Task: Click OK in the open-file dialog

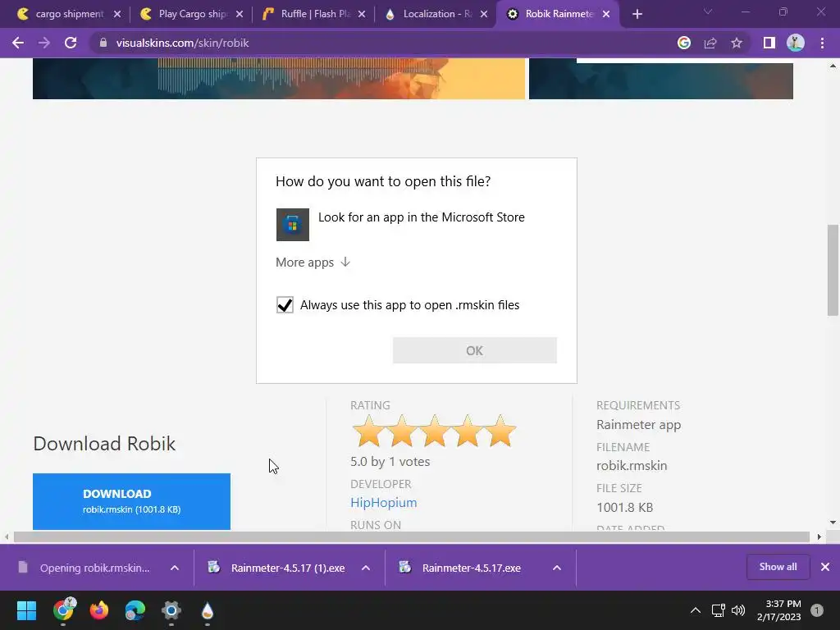Action: (475, 350)
